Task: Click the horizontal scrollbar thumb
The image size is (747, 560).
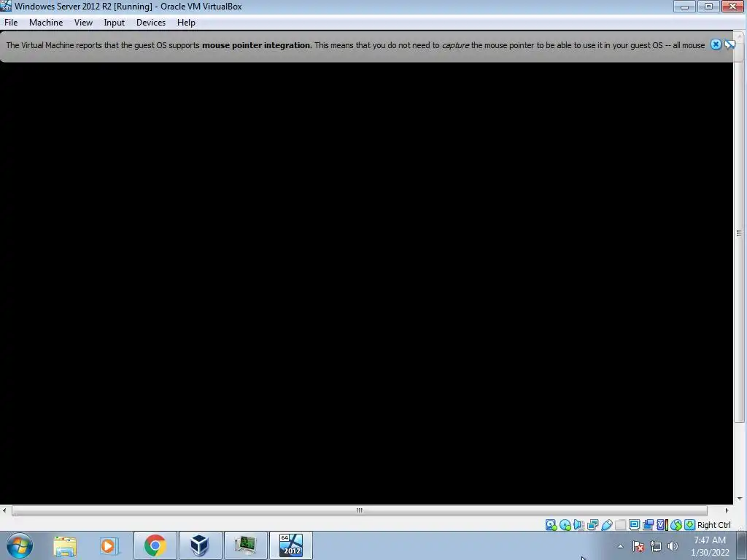Action: [360, 510]
